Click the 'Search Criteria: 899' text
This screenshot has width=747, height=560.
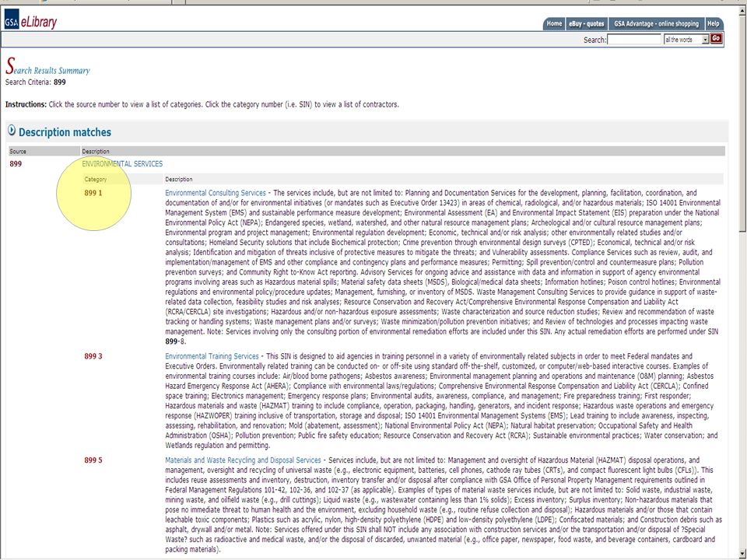[x=36, y=82]
